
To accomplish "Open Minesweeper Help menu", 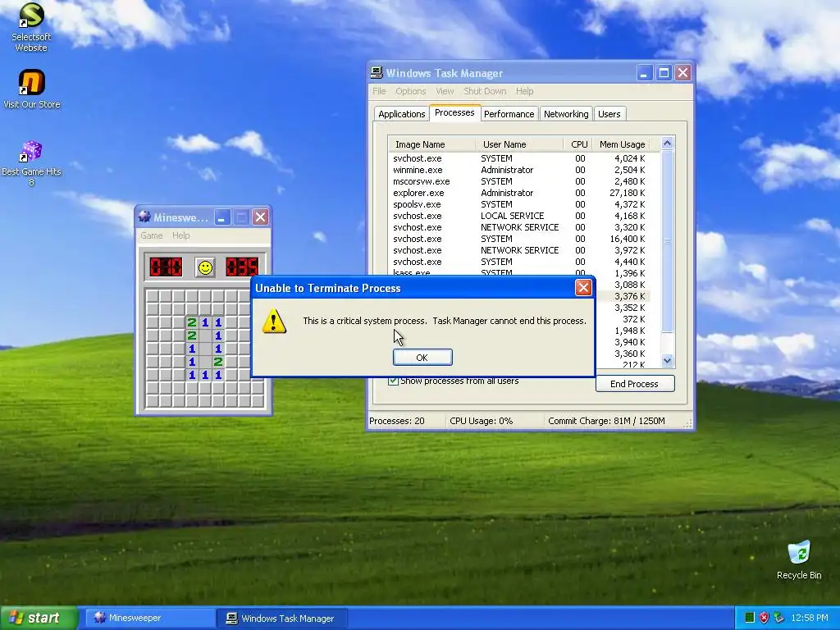I will click(x=180, y=235).
